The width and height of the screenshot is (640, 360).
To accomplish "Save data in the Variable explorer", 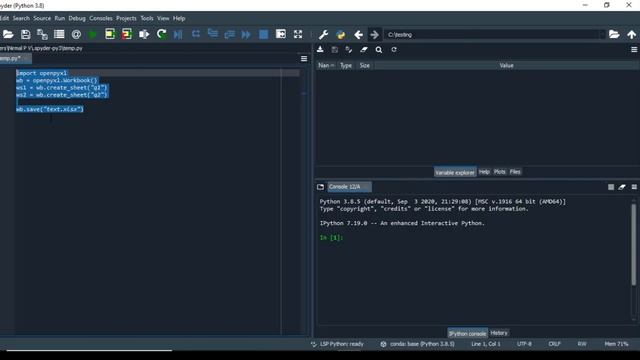I will pos(335,49).
